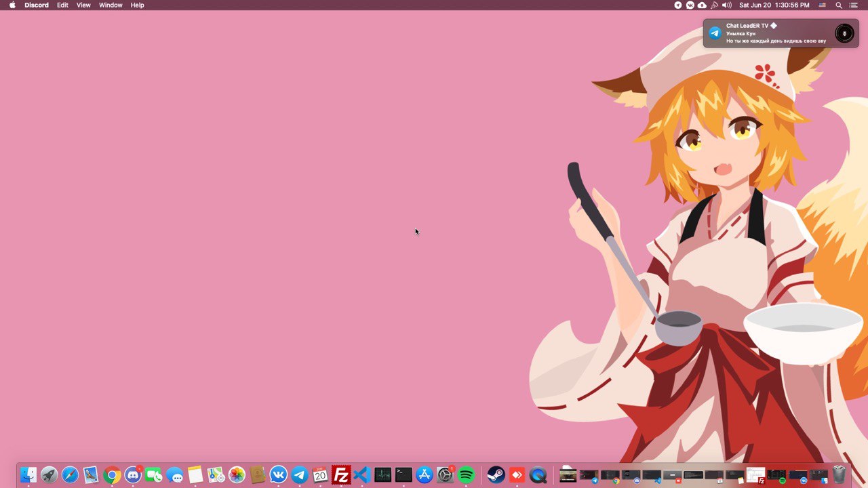Screen dimensions: 868x488
Task: Open Contacts book in the Dock
Action: [258, 475]
